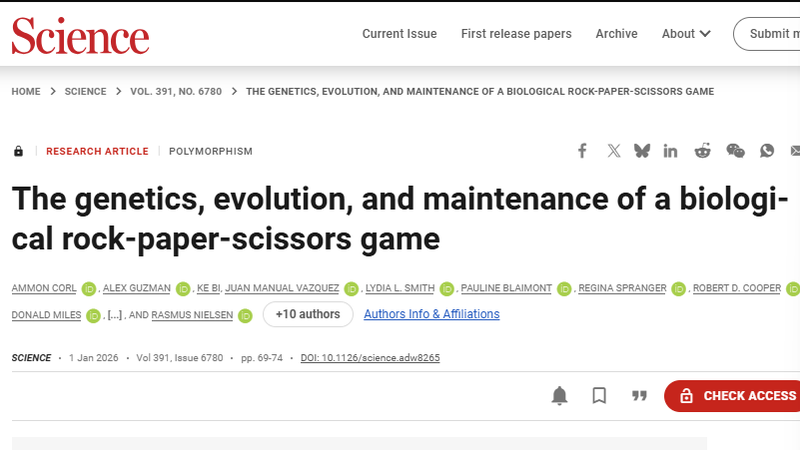Share article on LinkedIn
Image resolution: width=800 pixels, height=450 pixels.
point(670,151)
